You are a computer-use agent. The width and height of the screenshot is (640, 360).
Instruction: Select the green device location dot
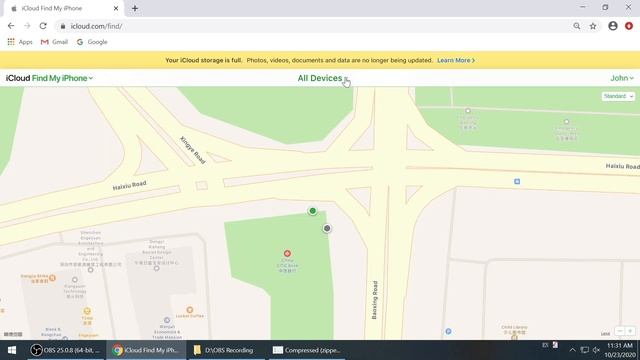tap(312, 211)
